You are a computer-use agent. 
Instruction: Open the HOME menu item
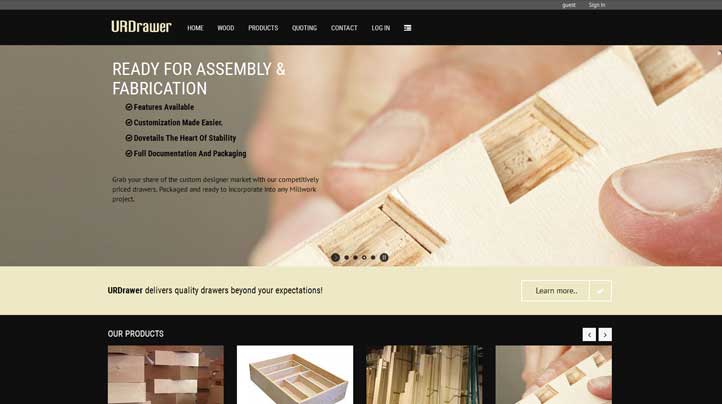coord(195,28)
